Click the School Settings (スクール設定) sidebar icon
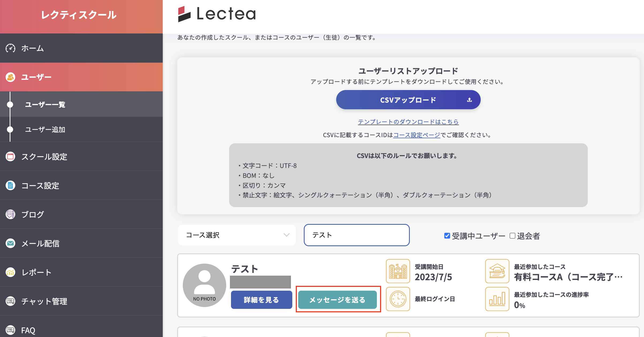This screenshot has height=337, width=644. click(10, 156)
